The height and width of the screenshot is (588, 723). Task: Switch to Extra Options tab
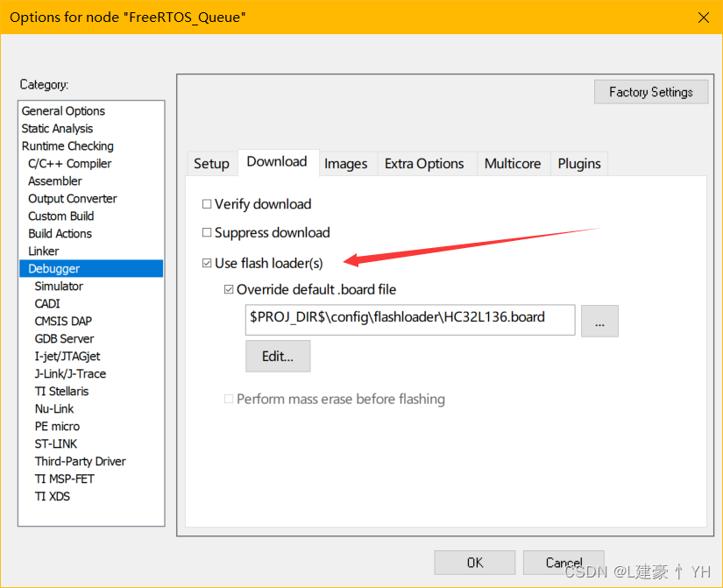[424, 164]
